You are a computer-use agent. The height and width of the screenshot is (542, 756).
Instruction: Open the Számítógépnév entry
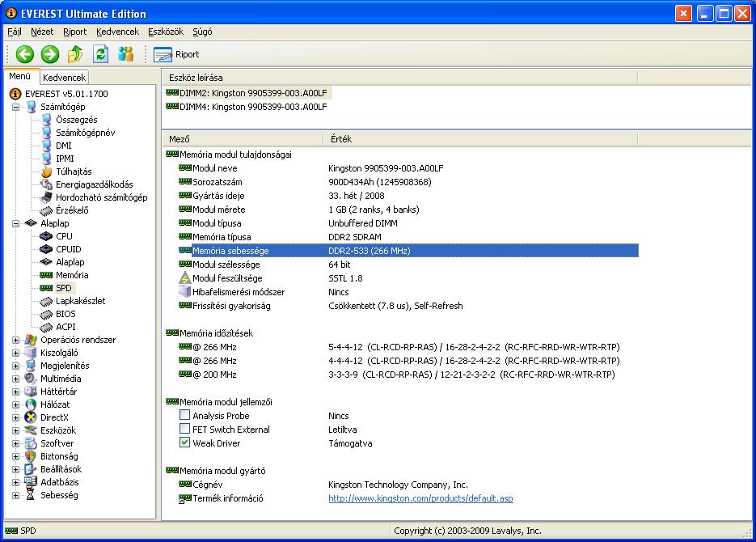(x=85, y=133)
